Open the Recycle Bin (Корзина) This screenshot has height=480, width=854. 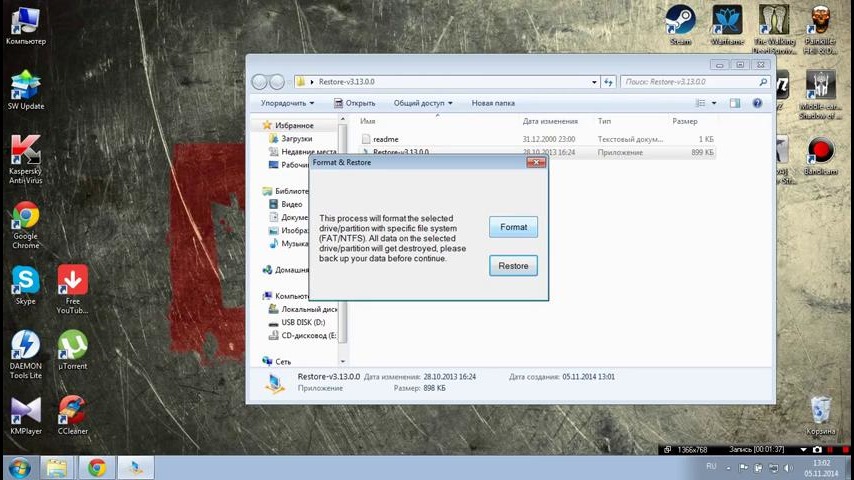point(820,411)
